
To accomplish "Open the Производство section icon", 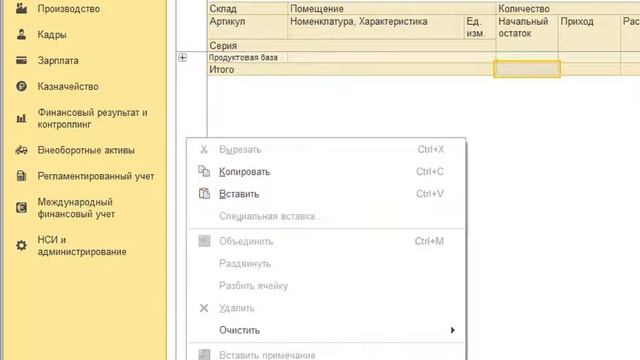I will [x=21, y=8].
